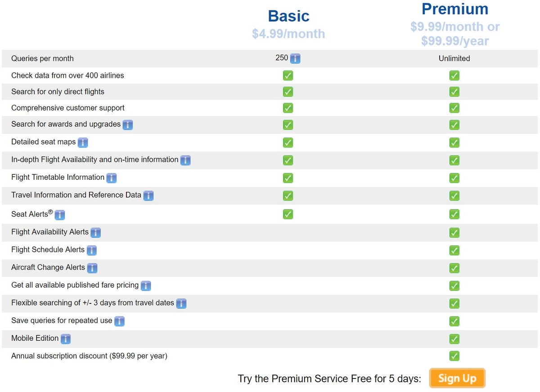540x392 pixels.
Task: Click the Basic checkmark for direct flights search
Action: [x=288, y=92]
